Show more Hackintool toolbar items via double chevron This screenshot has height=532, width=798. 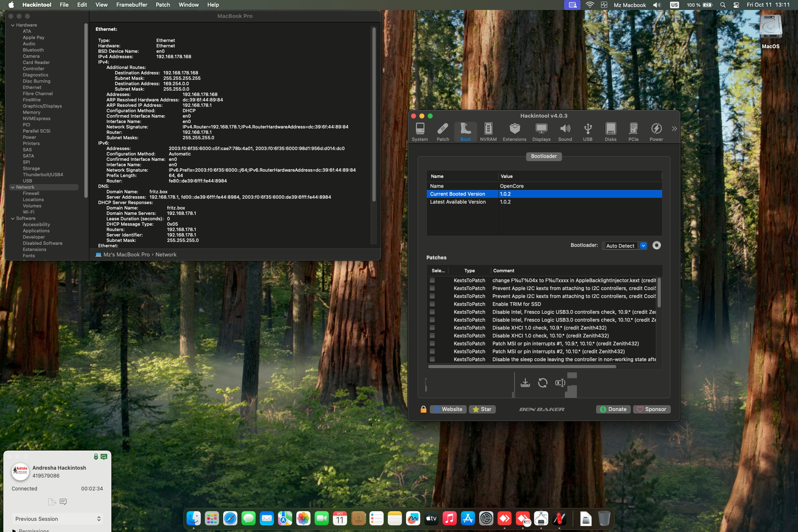674,129
